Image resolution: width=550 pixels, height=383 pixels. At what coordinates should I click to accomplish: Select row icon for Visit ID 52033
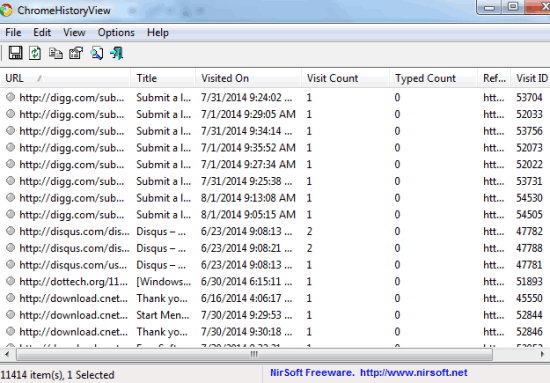pos(11,114)
